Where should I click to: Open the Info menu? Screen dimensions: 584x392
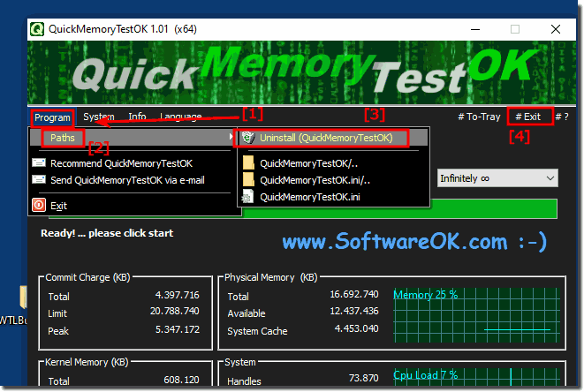point(137,117)
